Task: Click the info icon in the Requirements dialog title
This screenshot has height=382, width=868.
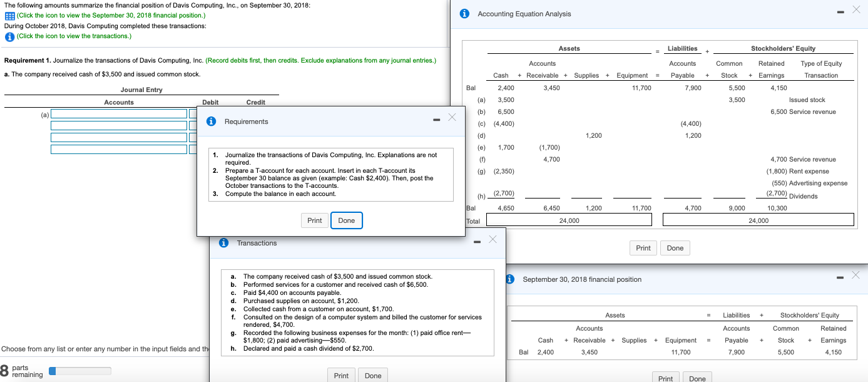Action: 211,120
